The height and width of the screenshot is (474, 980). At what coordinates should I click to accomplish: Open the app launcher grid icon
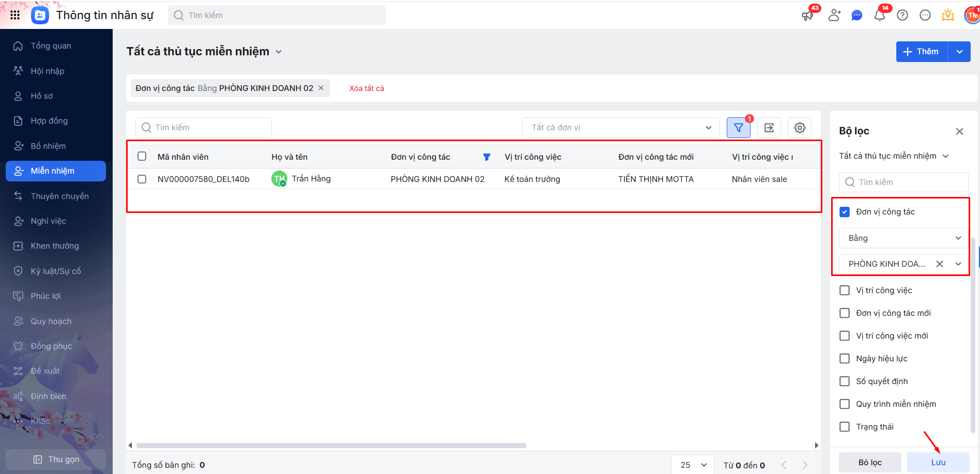pos(15,15)
